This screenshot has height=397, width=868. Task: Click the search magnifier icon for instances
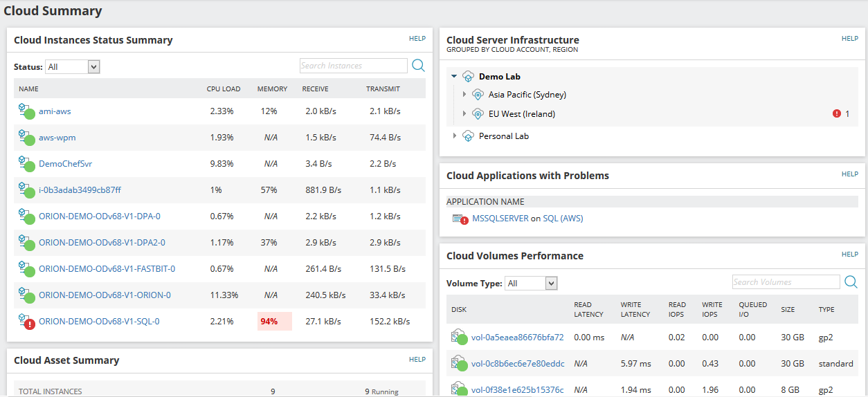(418, 66)
